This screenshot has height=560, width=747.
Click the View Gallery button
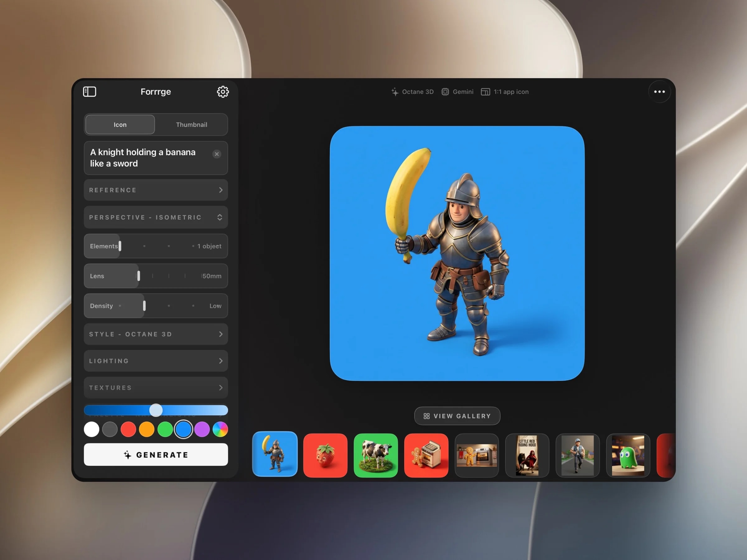click(457, 416)
